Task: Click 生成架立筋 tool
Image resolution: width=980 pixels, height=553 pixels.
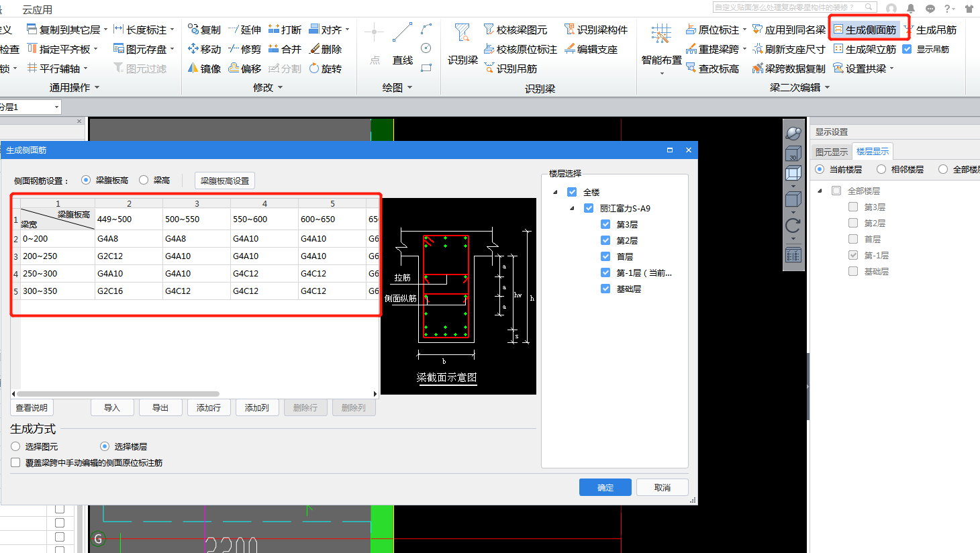Action: [x=865, y=49]
